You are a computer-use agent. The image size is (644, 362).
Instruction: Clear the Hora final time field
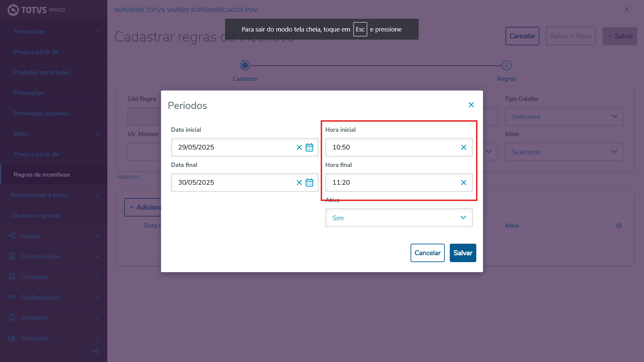point(464,183)
